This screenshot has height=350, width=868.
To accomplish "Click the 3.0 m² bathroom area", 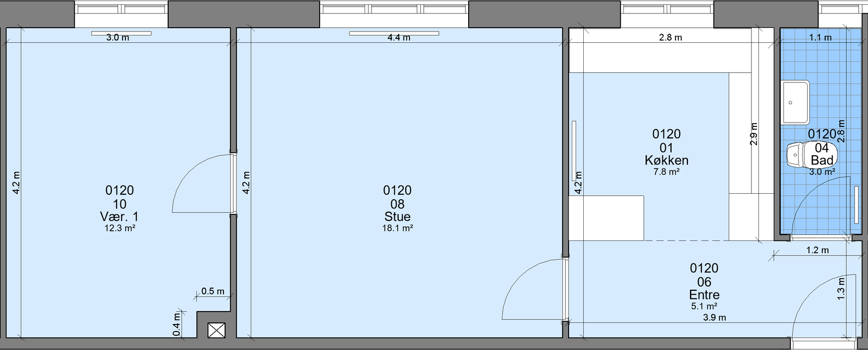I will coord(822,172).
